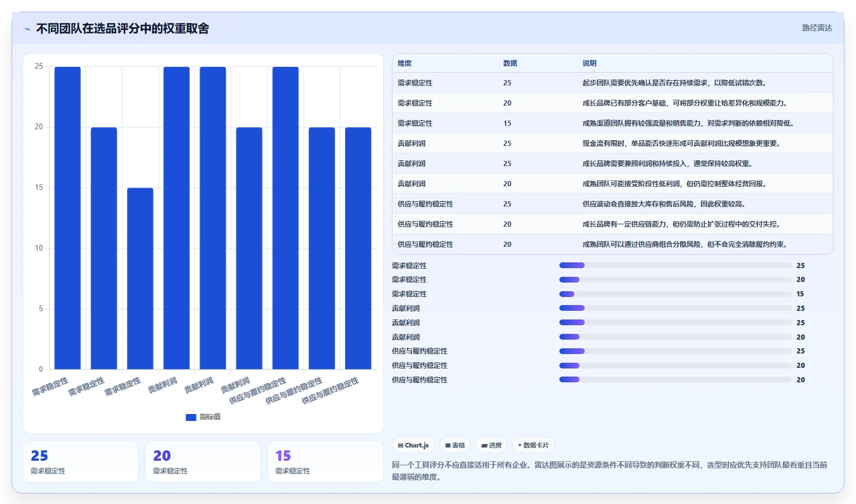Click the Chart.js chip
856x504 pixels.
[x=413, y=445]
